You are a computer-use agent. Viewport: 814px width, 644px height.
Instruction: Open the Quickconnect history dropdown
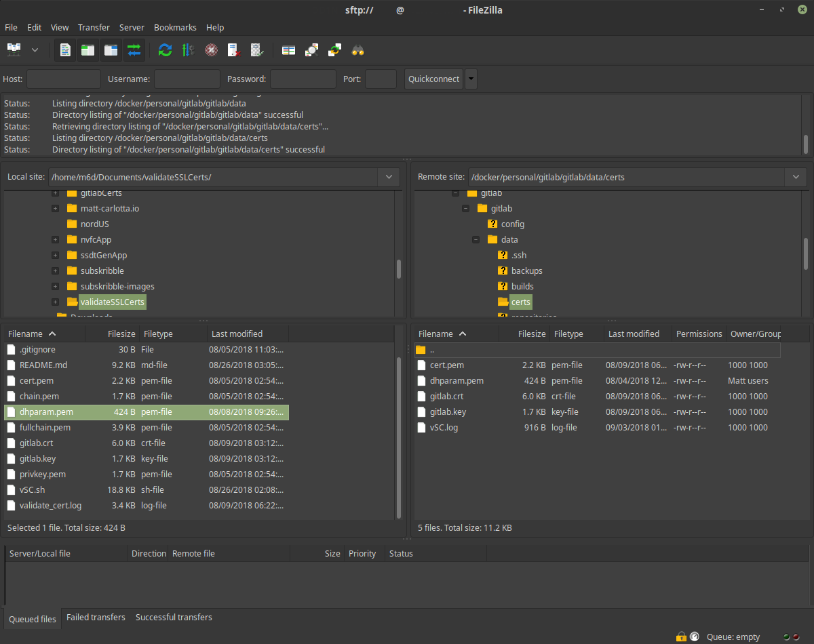[471, 79]
